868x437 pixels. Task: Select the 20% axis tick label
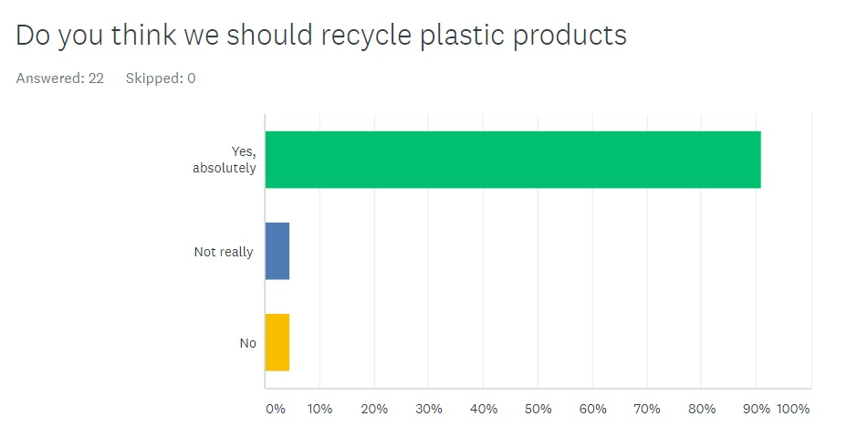point(374,410)
